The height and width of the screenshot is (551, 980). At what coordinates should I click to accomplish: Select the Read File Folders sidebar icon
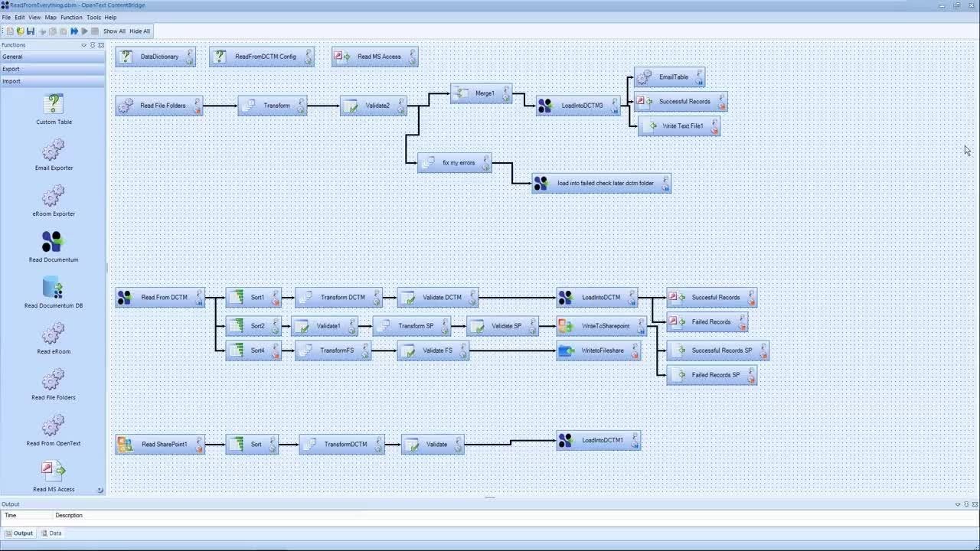click(x=54, y=379)
